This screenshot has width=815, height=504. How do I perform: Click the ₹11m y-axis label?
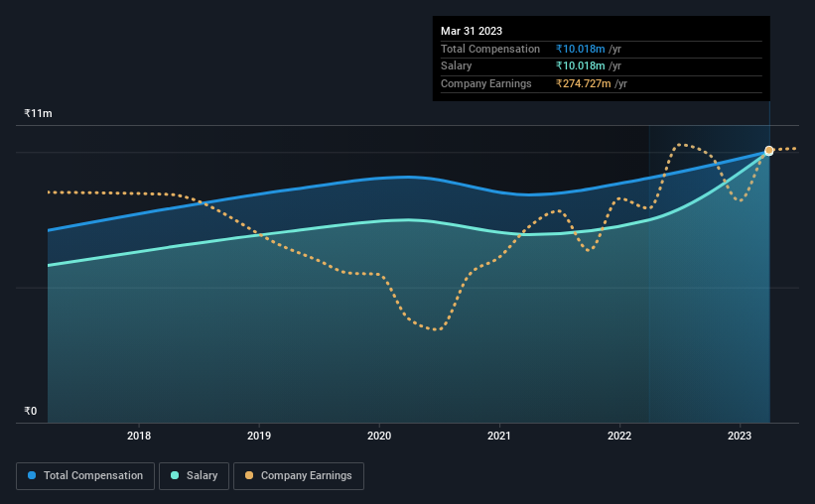(x=38, y=113)
